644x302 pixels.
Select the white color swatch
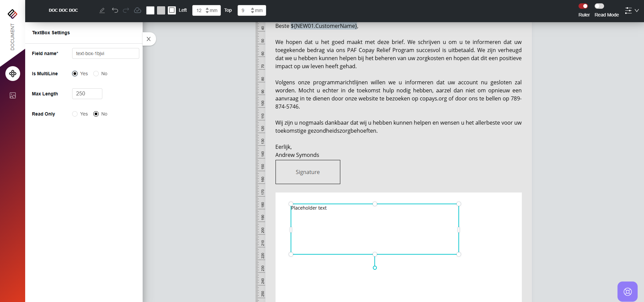click(x=150, y=10)
